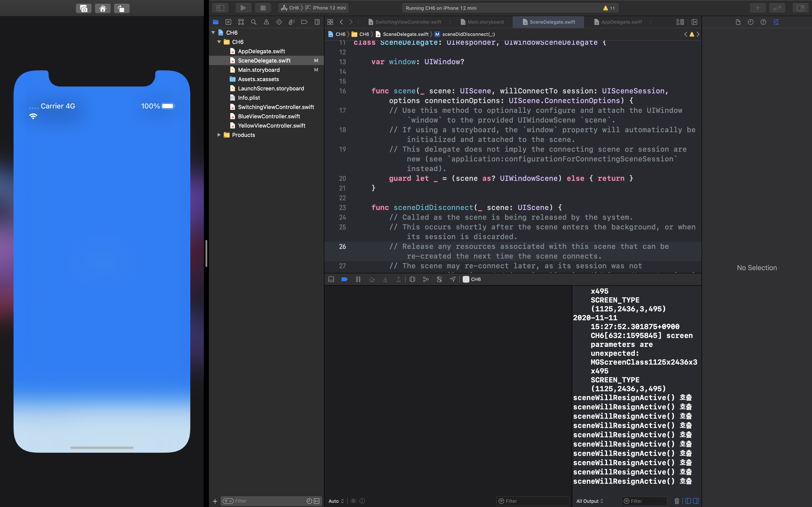Open the Find navigator magnifier icon
The width and height of the screenshot is (812, 507).
254,22
